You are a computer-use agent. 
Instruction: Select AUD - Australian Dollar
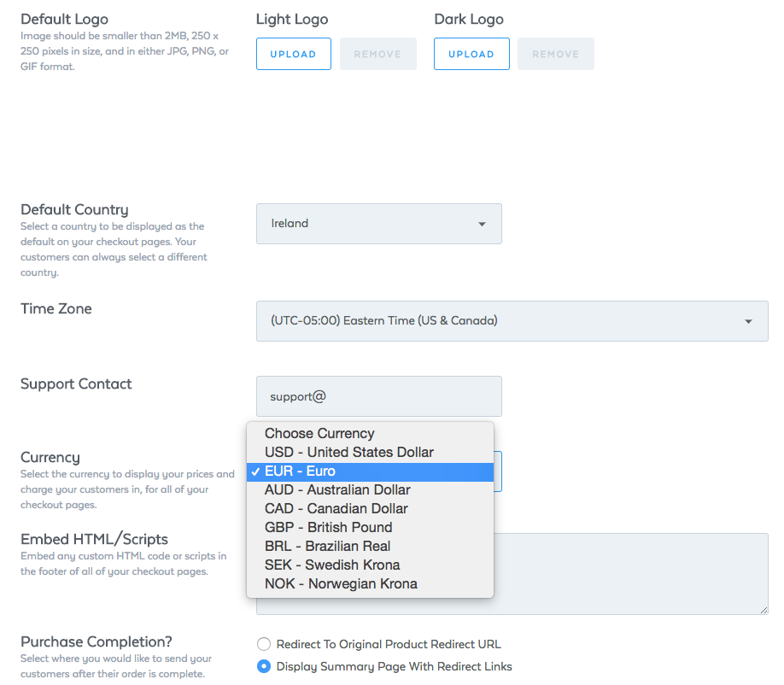pos(370,490)
